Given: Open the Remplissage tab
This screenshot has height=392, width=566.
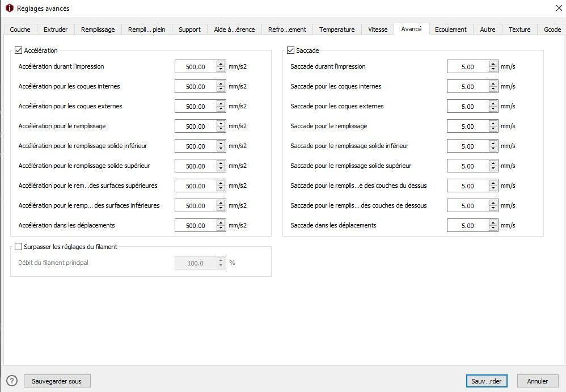Looking at the screenshot, I should (98, 29).
